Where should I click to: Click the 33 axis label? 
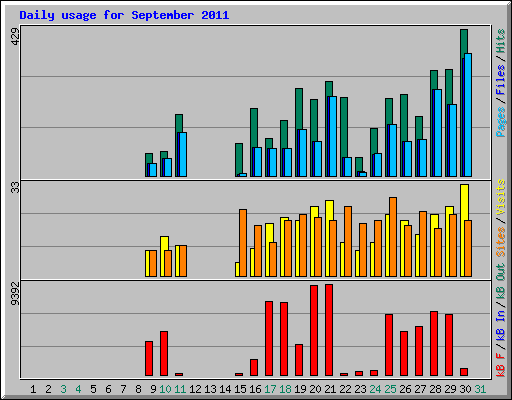pyautogui.click(x=15, y=187)
